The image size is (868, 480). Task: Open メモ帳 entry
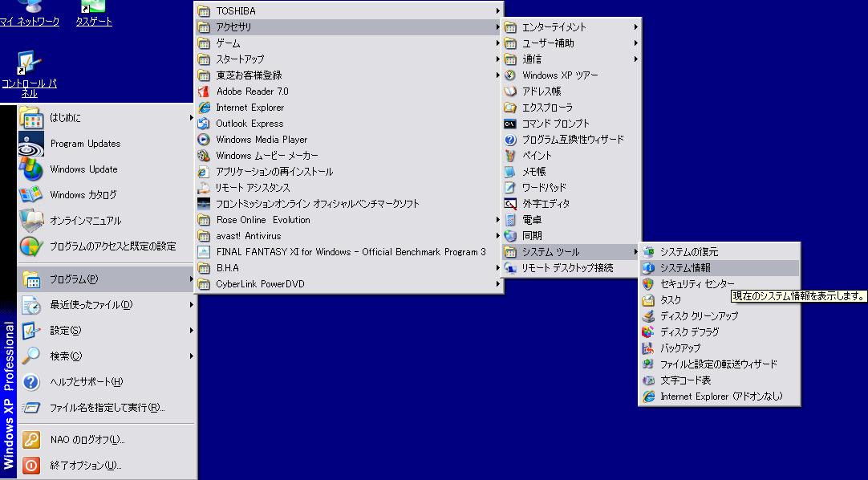click(571, 172)
